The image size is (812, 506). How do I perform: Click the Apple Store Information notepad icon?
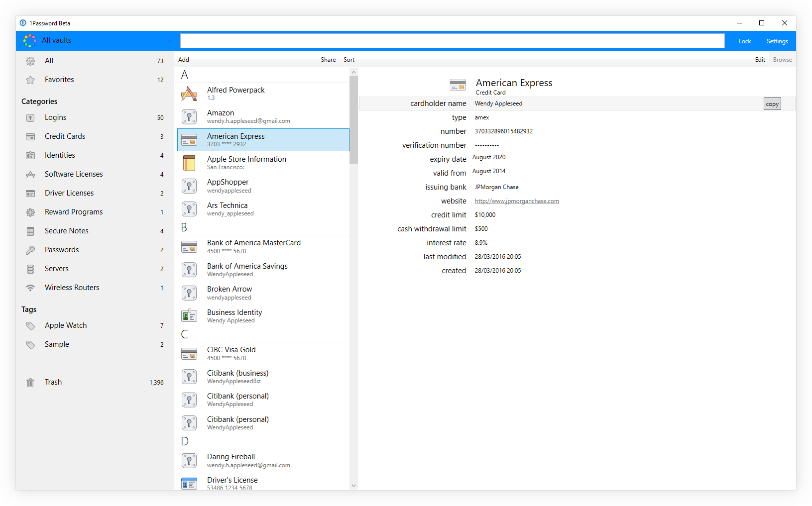tap(189, 163)
